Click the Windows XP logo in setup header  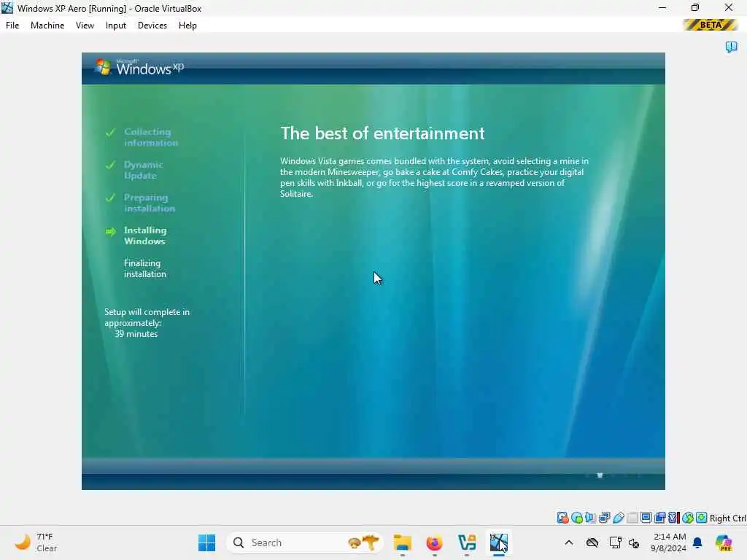[x=139, y=68]
